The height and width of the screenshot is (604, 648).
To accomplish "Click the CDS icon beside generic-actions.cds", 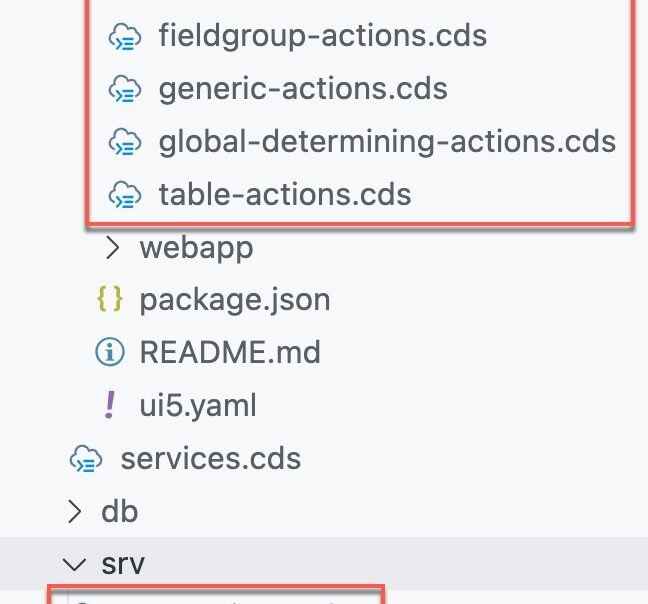I will (x=124, y=90).
